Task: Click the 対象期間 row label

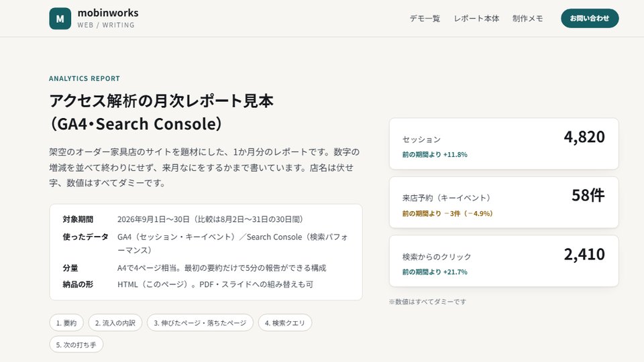Action: 78,219
